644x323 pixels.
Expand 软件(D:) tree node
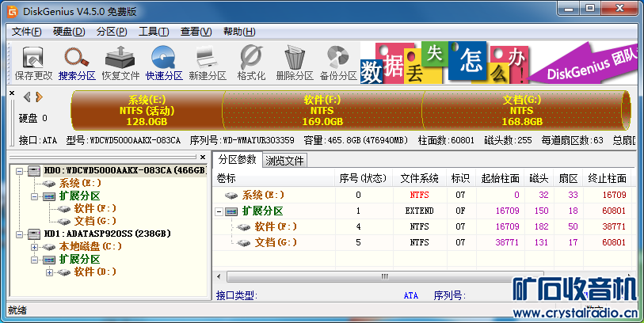[49, 272]
